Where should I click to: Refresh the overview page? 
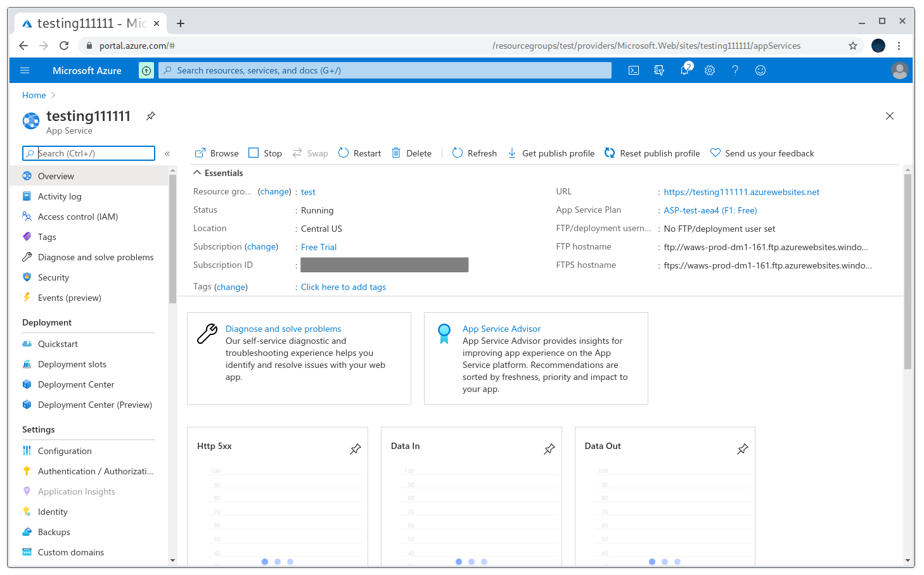475,153
